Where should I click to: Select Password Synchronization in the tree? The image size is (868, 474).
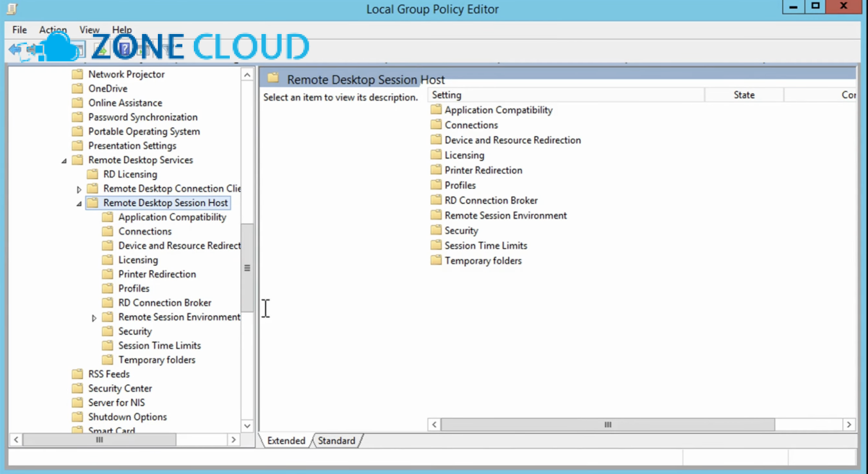pos(143,117)
